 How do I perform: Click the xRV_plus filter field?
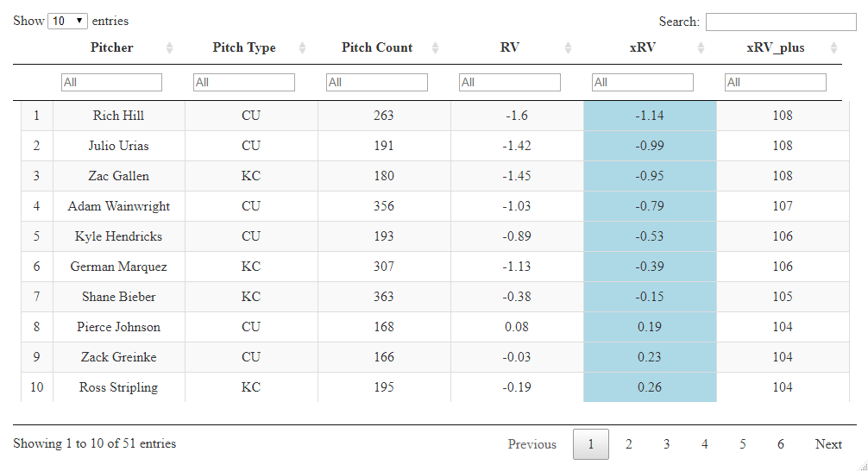[x=776, y=82]
